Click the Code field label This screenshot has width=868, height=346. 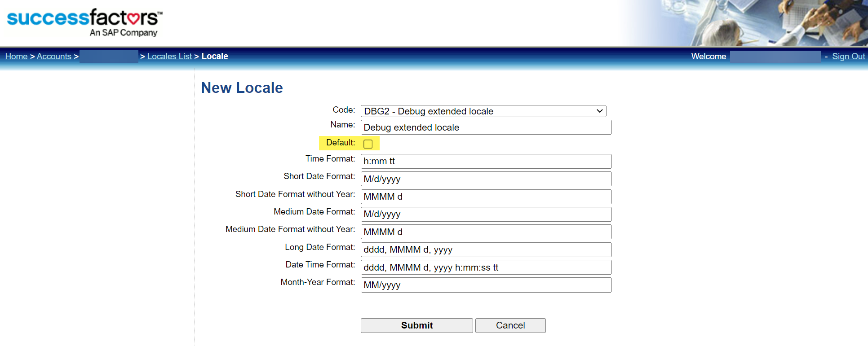pyautogui.click(x=344, y=110)
